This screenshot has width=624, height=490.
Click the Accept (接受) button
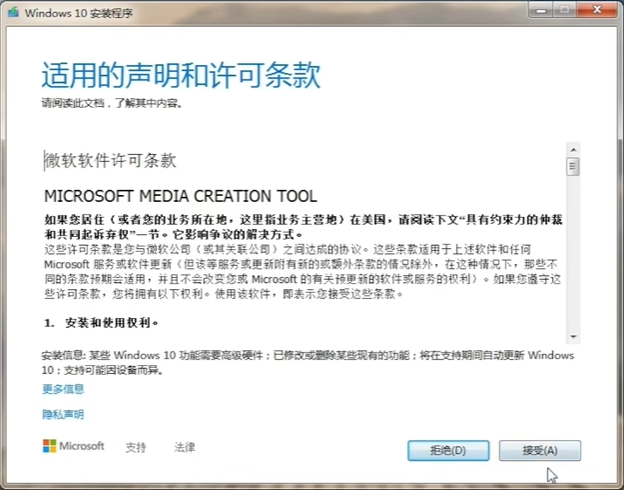click(540, 451)
